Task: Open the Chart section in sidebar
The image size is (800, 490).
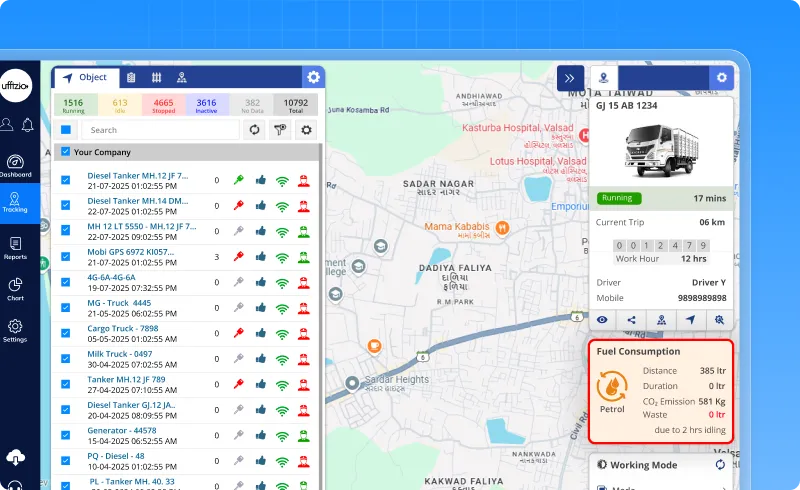Action: pyautogui.click(x=15, y=289)
